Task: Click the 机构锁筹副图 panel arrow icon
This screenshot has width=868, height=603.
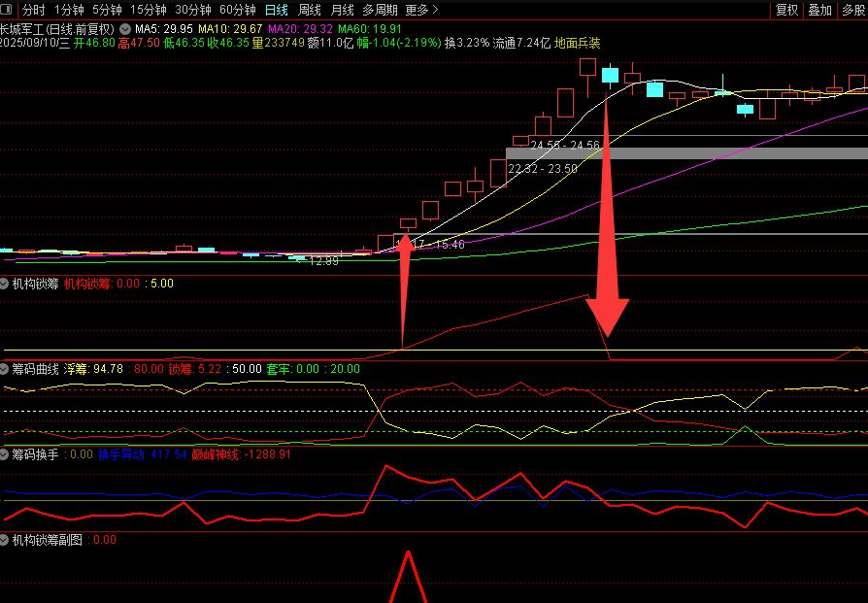Action: click(6, 540)
